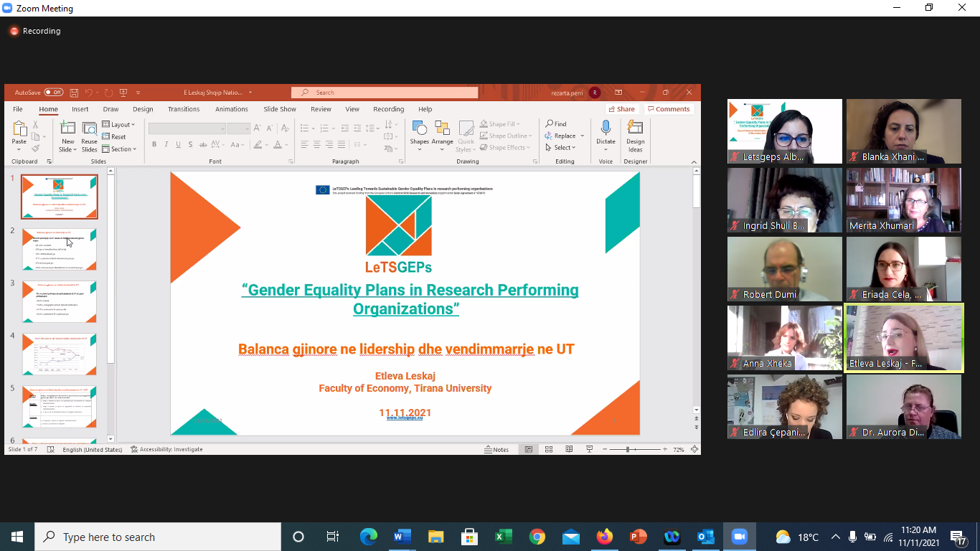This screenshot has width=980, height=551.
Task: Switch to Reading View in status bar
Action: (569, 449)
